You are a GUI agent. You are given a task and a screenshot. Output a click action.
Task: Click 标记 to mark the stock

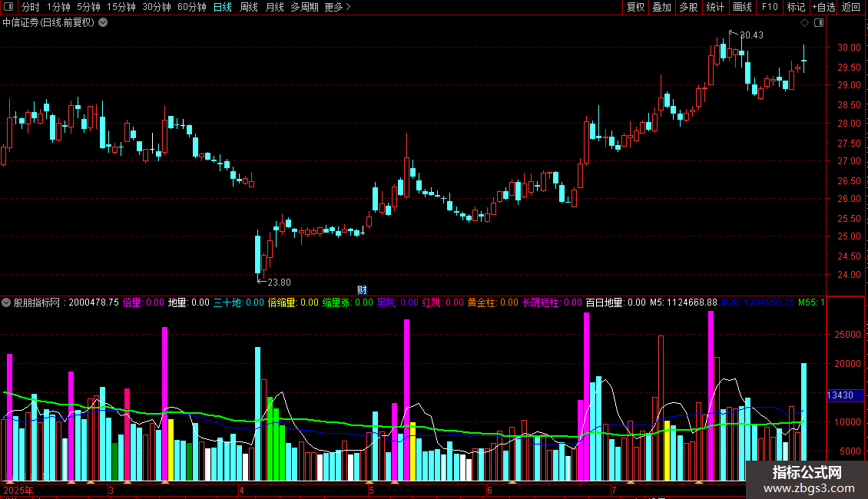796,7
